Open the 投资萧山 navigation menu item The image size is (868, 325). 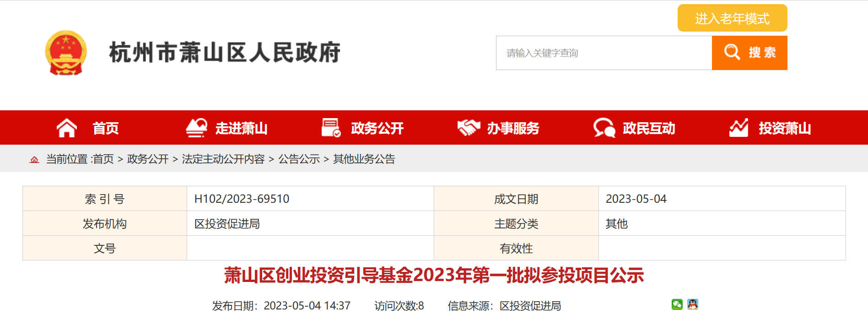point(785,128)
